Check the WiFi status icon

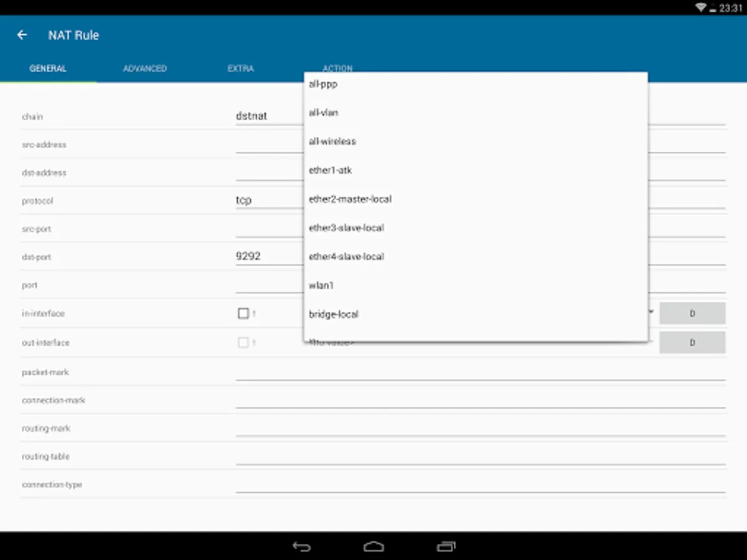point(700,7)
